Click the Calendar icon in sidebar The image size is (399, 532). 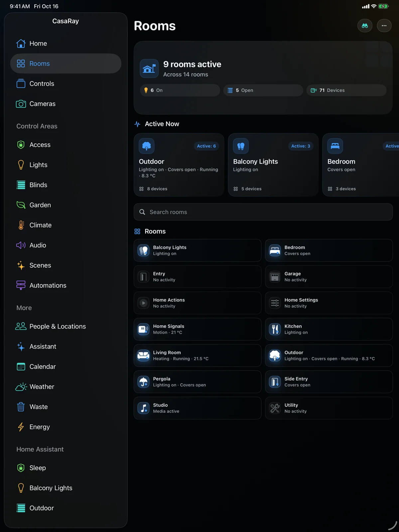[21, 367]
